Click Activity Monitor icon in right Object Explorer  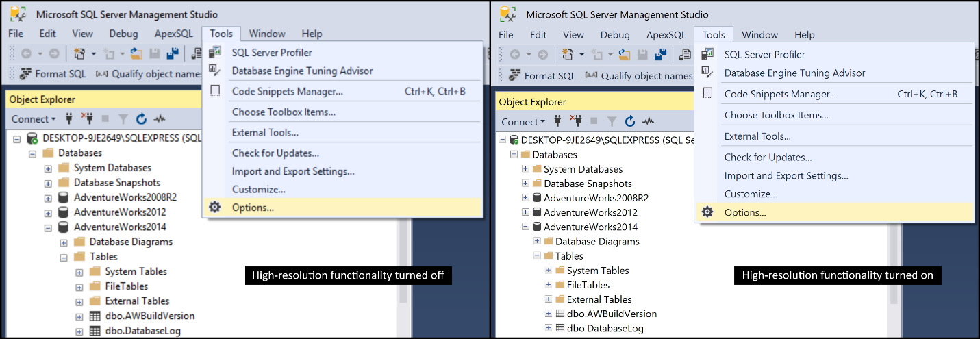click(x=647, y=122)
